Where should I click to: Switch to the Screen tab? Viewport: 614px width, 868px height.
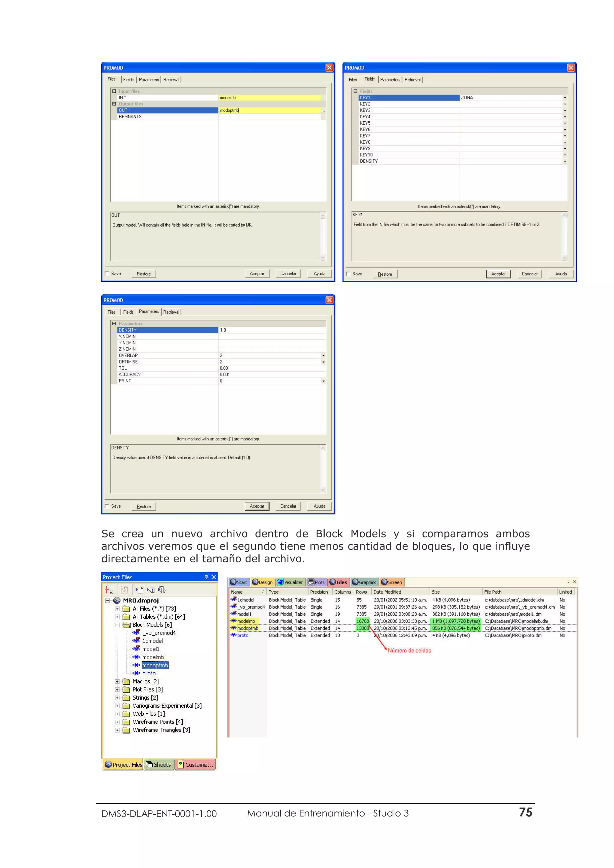(x=392, y=582)
